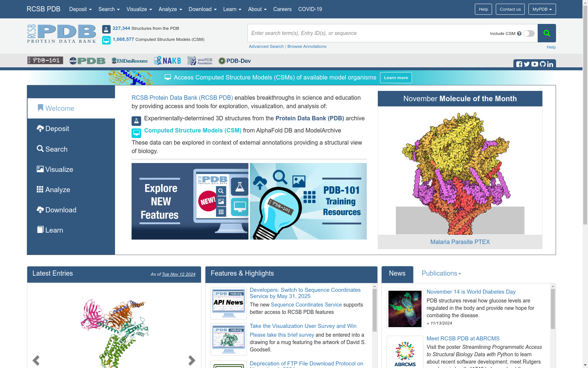The height and width of the screenshot is (368, 588).
Task: Click the RCSB PDB Protein Data Bank logo
Action: pyautogui.click(x=61, y=34)
